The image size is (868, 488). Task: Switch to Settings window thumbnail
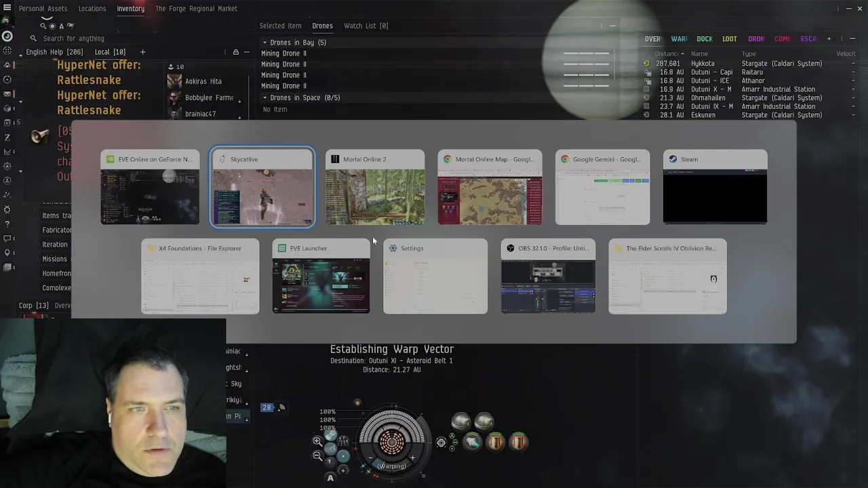435,276
